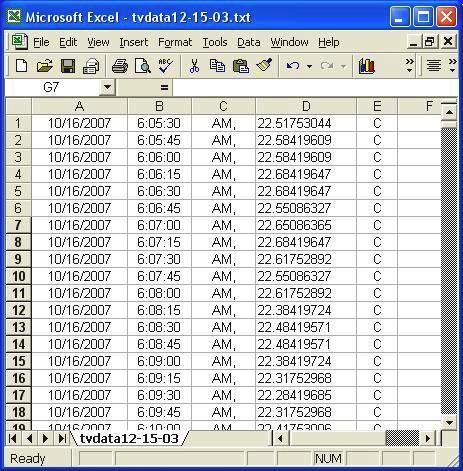The image size is (463, 471).
Task: Print using the printer icon
Action: 120,66
